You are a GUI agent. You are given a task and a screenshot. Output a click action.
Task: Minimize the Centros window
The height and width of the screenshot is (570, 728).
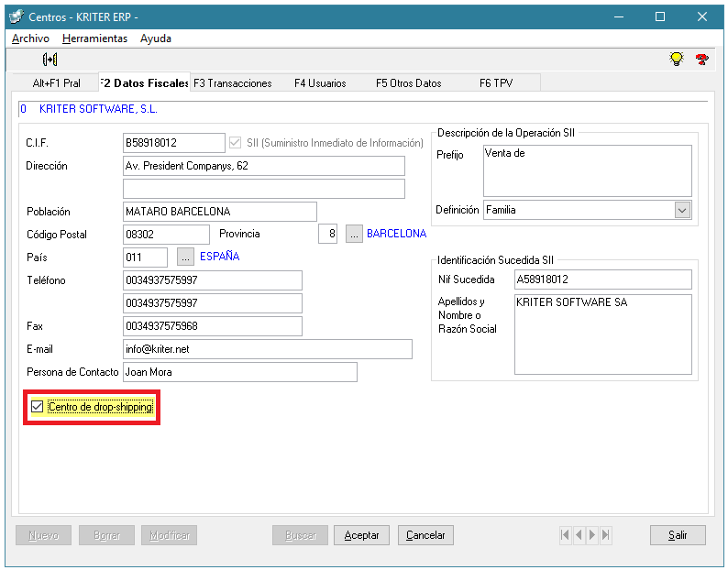[x=618, y=16]
